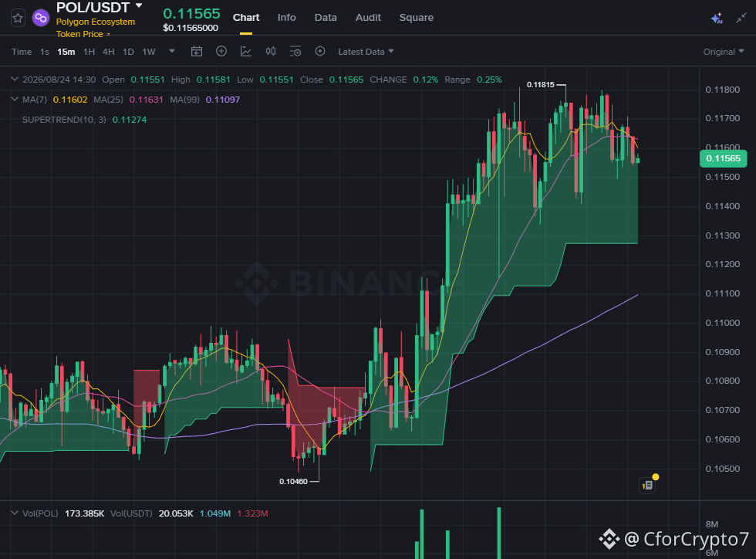
Task: Open the news notes icon with yellow dot
Action: (x=649, y=485)
